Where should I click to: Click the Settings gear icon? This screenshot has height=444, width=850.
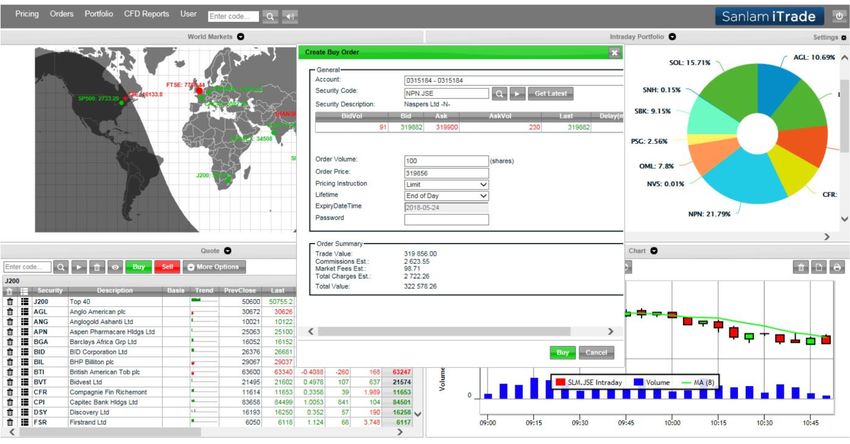coord(843,37)
